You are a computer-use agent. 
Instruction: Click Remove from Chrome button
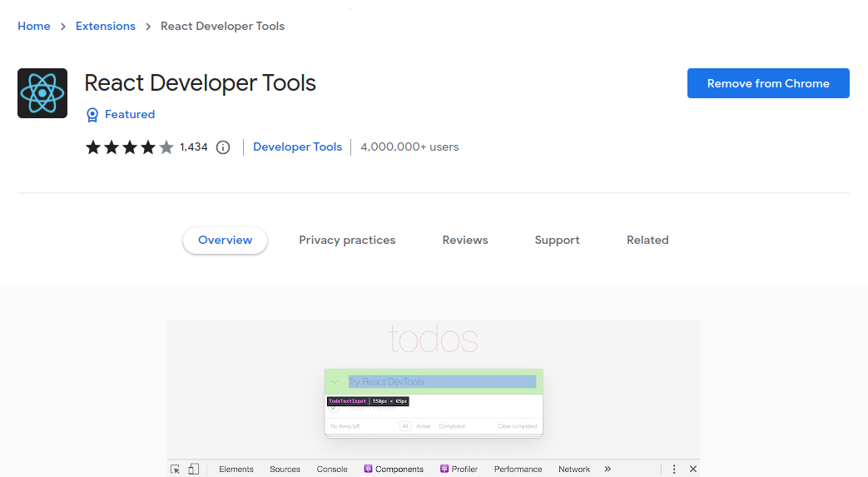(x=768, y=83)
